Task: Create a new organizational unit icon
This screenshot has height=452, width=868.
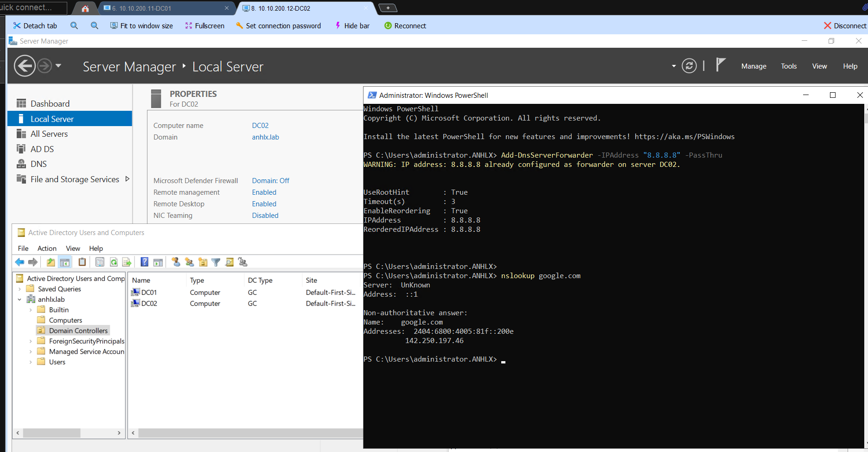Action: coord(203,262)
